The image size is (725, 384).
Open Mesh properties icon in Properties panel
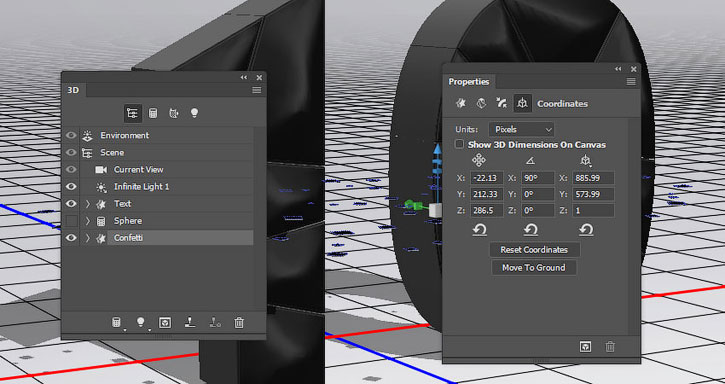[x=461, y=104]
